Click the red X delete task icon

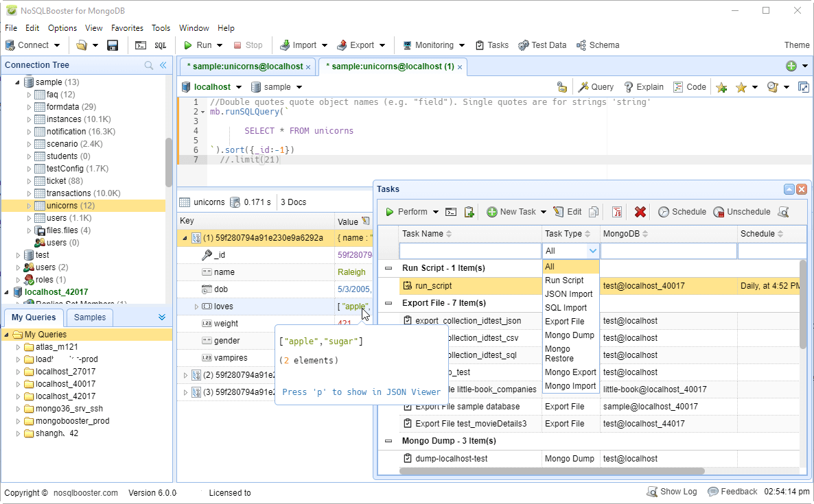point(640,212)
